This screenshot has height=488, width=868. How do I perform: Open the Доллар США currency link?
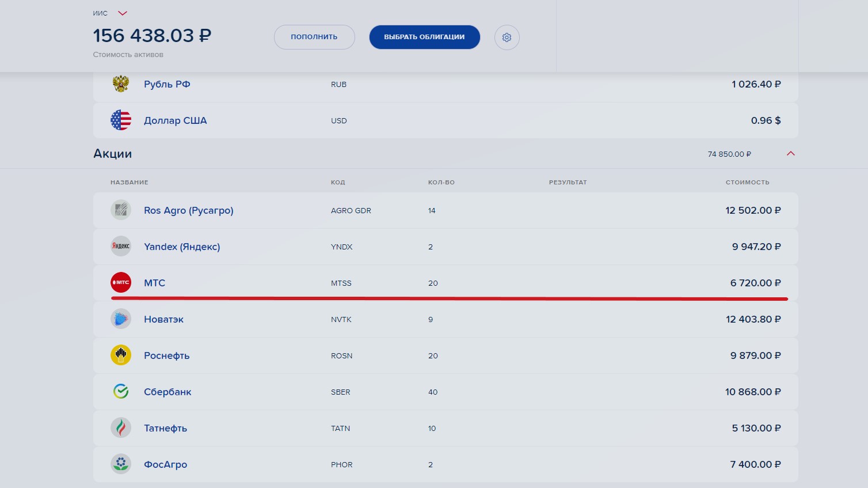(175, 120)
